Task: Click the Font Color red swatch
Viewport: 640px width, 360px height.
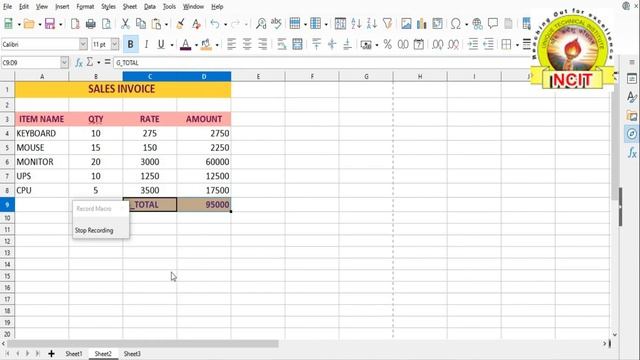Action: click(186, 44)
